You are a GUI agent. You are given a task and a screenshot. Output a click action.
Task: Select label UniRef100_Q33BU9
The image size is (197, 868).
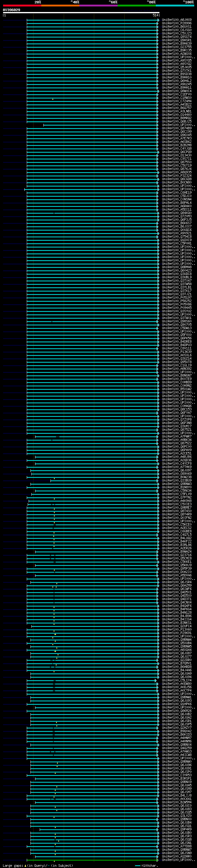coord(177,480)
